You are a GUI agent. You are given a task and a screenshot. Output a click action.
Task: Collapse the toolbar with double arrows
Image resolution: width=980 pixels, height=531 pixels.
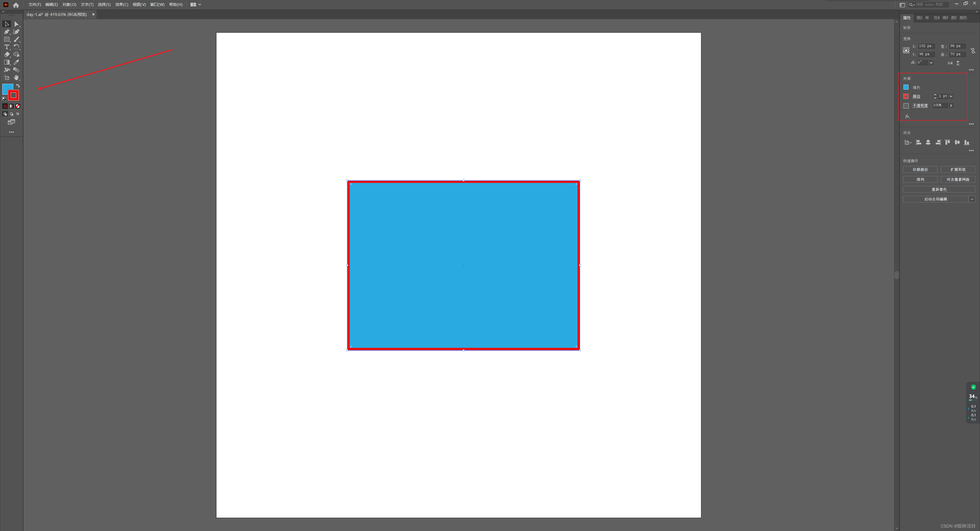(x=3, y=12)
